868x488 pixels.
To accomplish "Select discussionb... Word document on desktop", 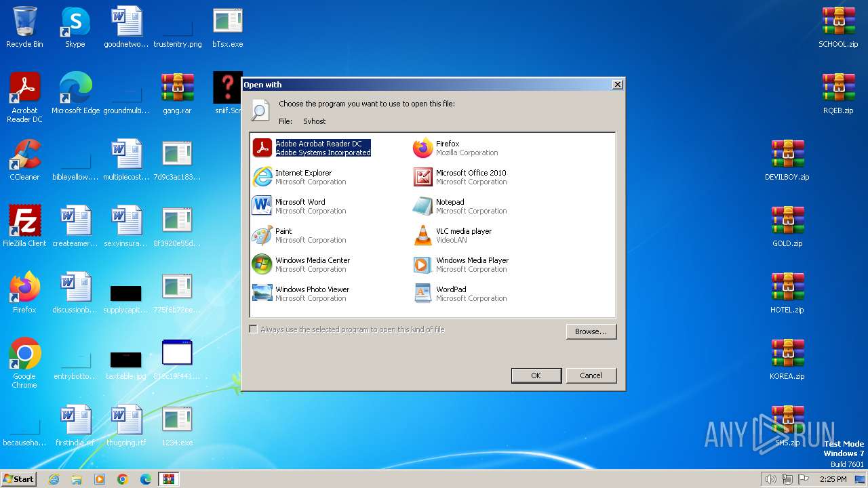I will tap(75, 293).
